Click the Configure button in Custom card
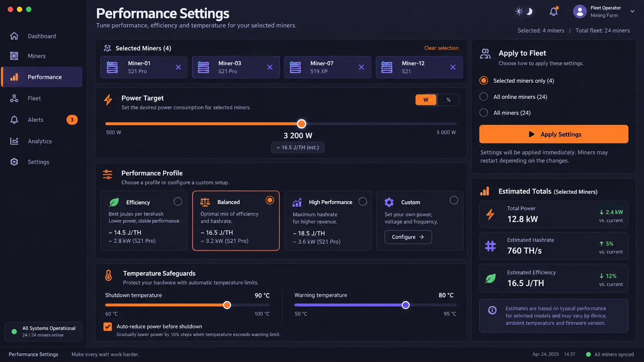644x362 pixels. 408,237
